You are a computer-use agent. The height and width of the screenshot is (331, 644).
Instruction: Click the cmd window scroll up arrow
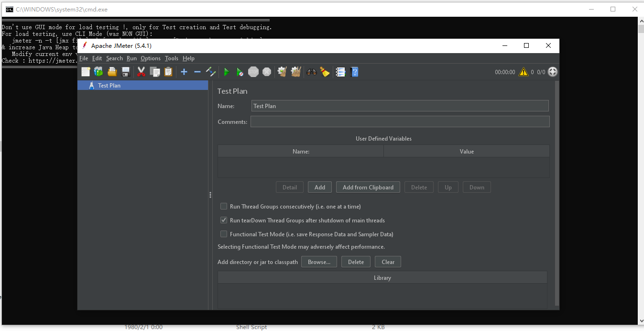coord(641,21)
